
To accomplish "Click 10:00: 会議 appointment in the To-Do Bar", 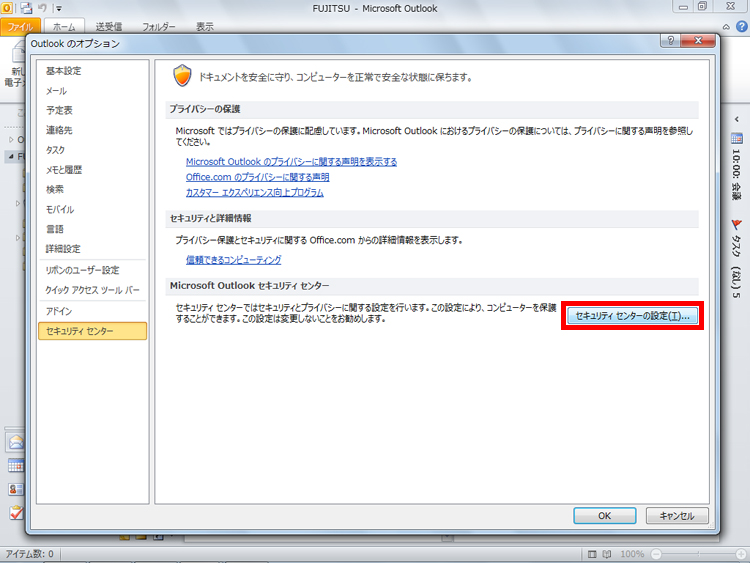I will 736,175.
